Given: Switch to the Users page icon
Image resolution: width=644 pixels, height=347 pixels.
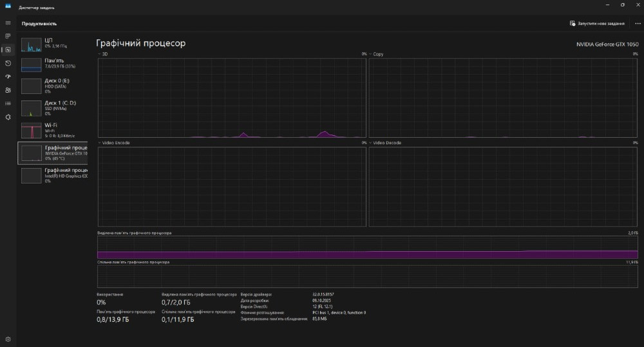Looking at the screenshot, I should click(x=8, y=90).
